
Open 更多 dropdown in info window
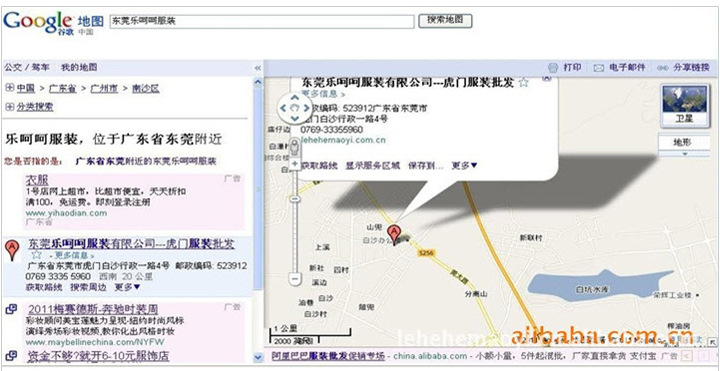[x=464, y=166]
